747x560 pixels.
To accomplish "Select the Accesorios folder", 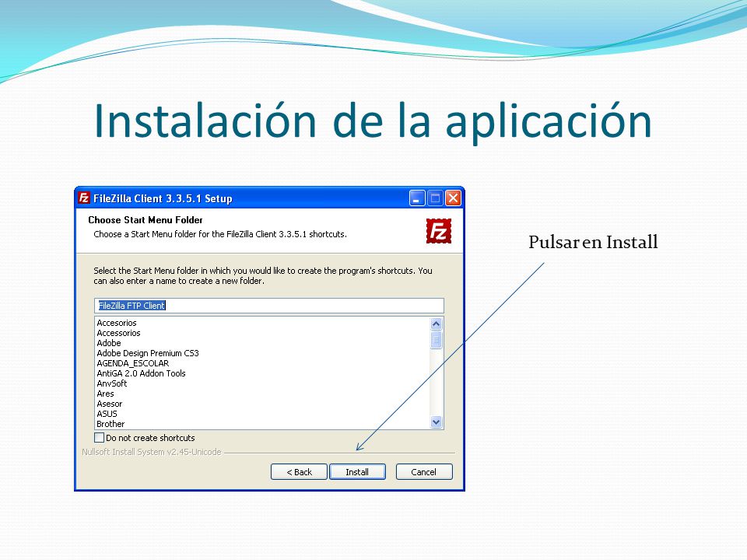I will [x=117, y=323].
